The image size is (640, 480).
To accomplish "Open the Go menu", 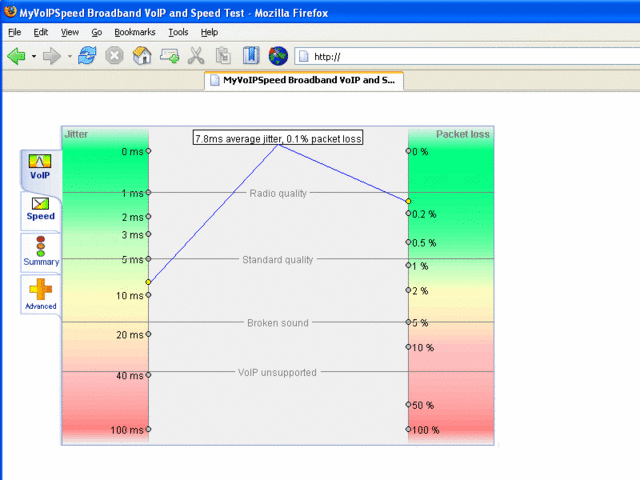I will pos(96,32).
